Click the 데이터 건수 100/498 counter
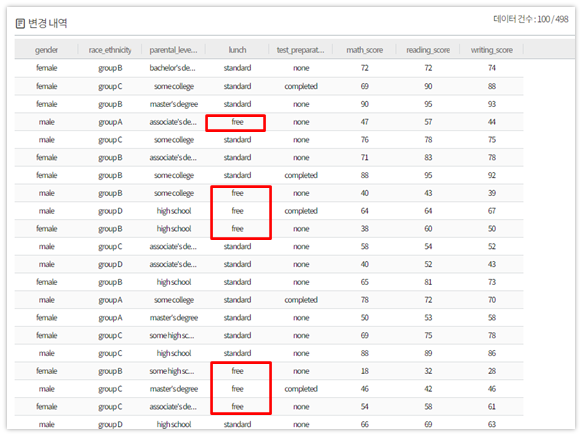 (531, 19)
